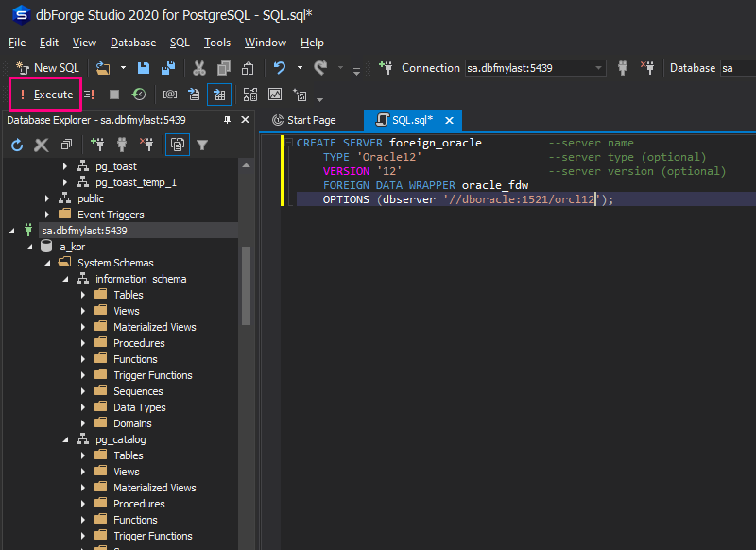The image size is (756, 550).
Task: Collapse the CREATE SERVER code fold marker
Action: tap(289, 142)
